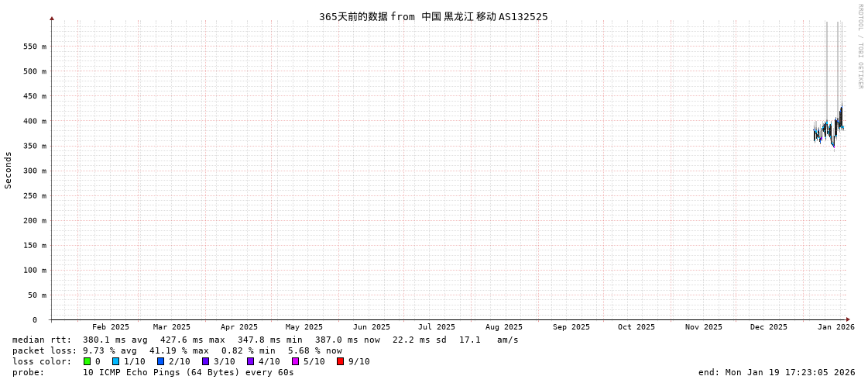
Task: Click the Dec 2025 x-axis label
Action: click(x=768, y=327)
